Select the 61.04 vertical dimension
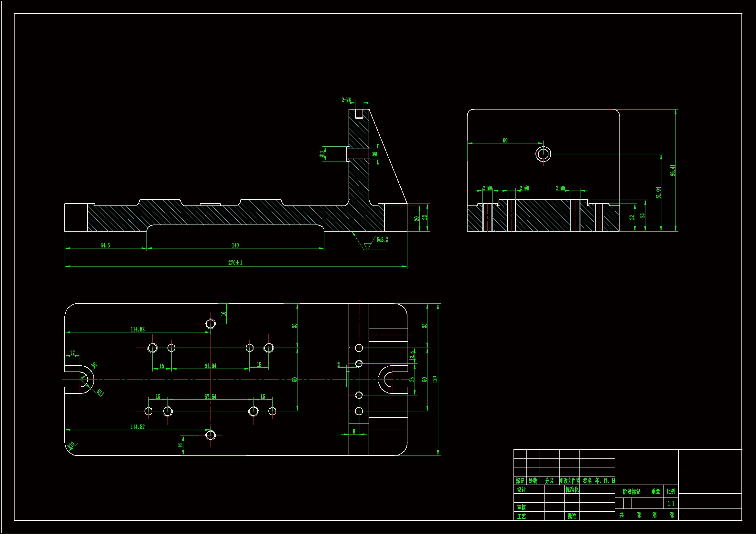Image resolution: width=756 pixels, height=534 pixels. (x=658, y=193)
